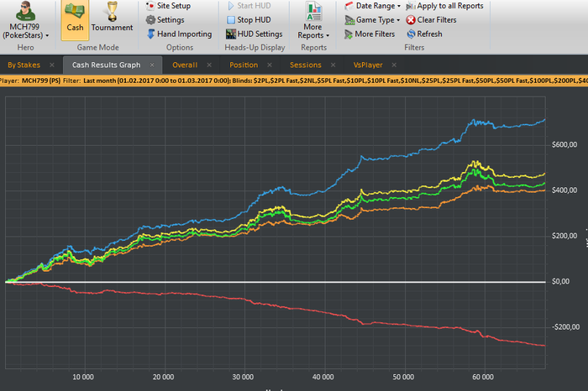
Task: Open the Game Type filter dropdown
Action: tap(372, 20)
